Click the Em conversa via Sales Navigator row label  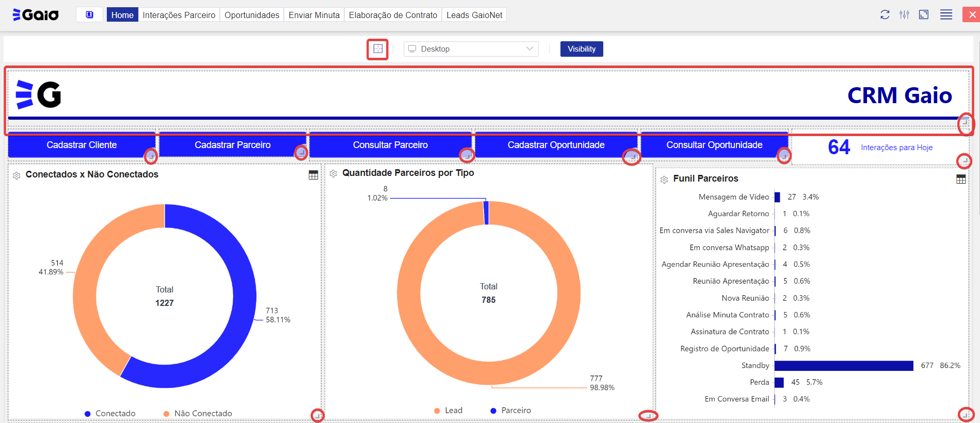(x=714, y=231)
